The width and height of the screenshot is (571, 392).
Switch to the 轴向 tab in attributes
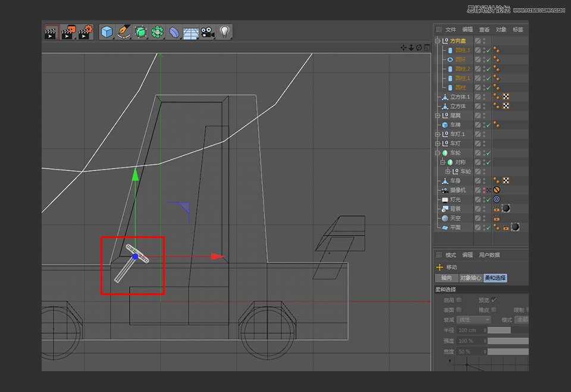pos(447,277)
